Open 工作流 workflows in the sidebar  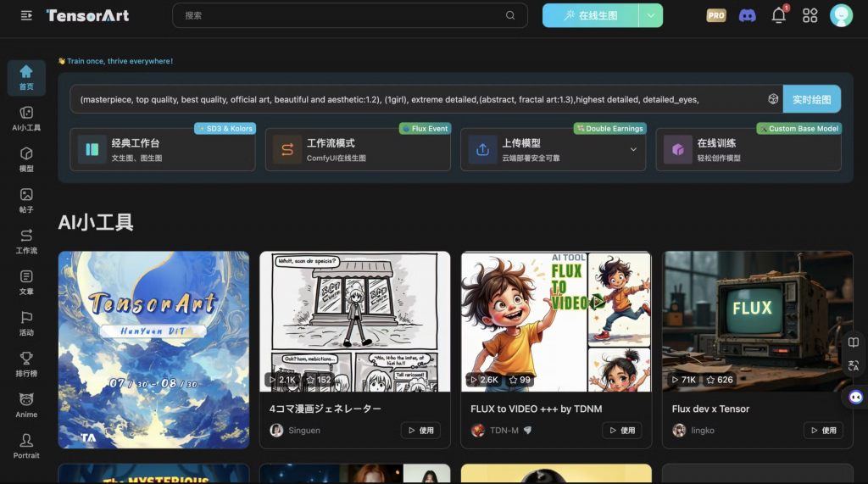click(x=26, y=242)
